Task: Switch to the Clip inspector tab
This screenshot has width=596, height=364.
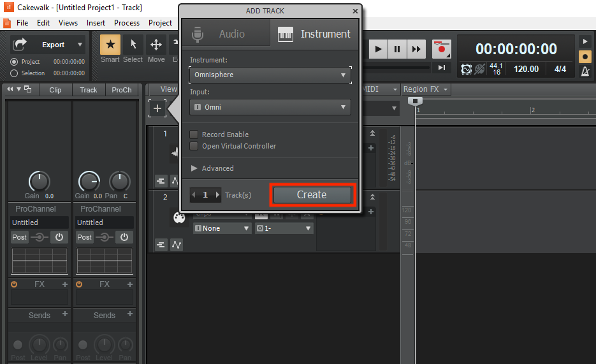Action: [55, 90]
